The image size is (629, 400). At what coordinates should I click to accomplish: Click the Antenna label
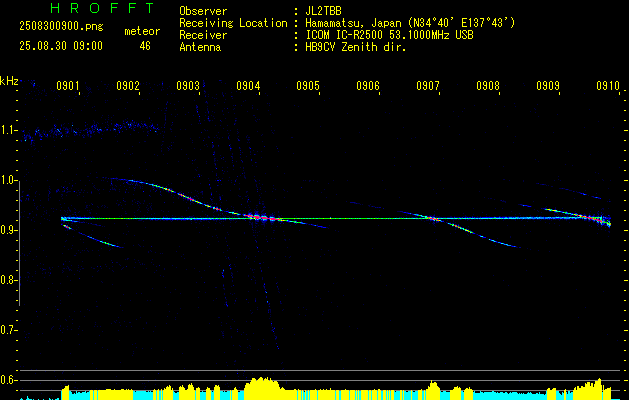(x=200, y=47)
